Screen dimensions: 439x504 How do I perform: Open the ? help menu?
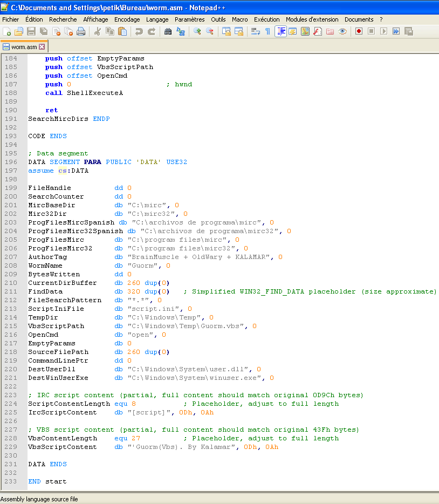381,19
